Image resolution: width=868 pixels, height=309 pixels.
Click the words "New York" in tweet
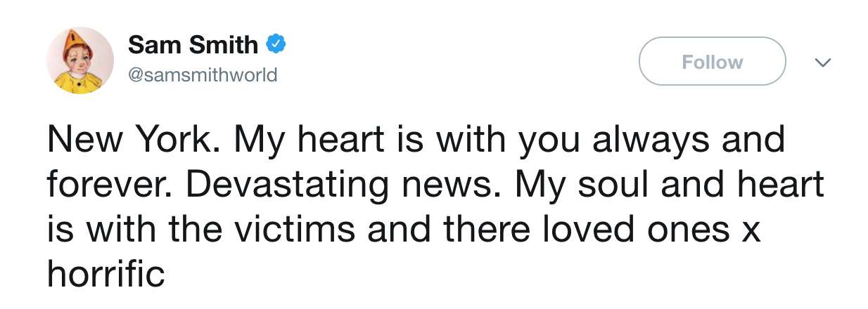coord(132,140)
